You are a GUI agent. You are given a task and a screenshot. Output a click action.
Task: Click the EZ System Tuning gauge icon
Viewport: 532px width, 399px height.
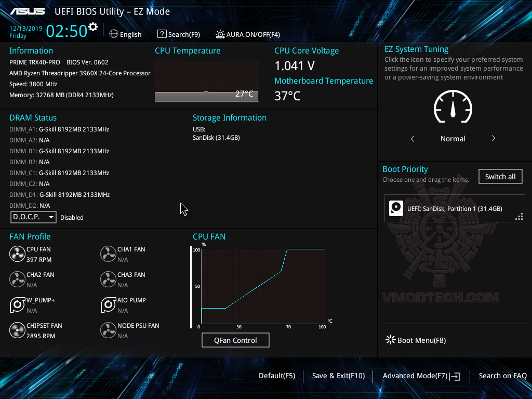[453, 107]
